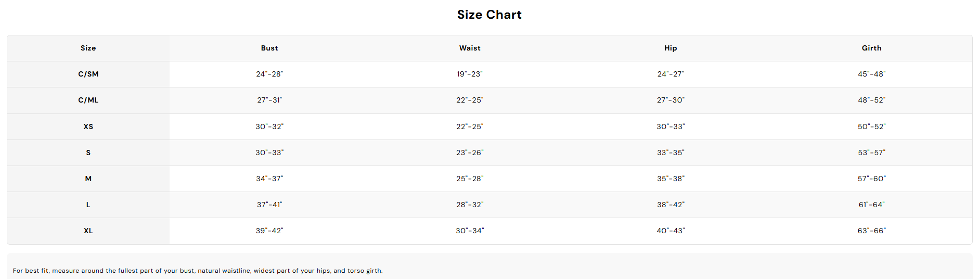Click the girth measurement for size XS

pos(871,126)
